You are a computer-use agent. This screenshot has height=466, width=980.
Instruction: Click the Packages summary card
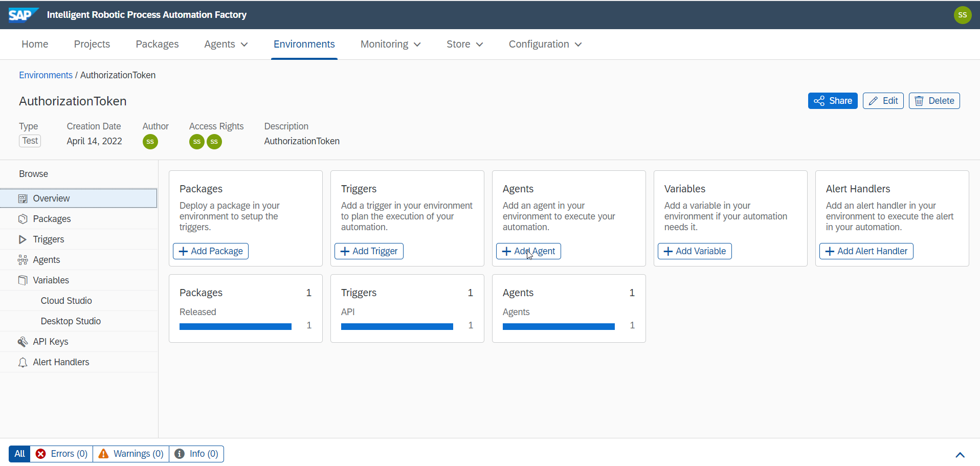coord(246,308)
